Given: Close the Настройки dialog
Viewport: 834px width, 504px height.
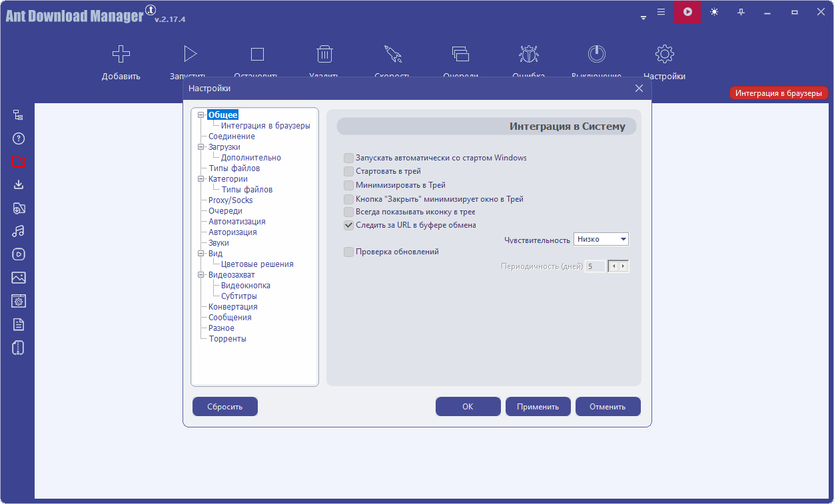Looking at the screenshot, I should [639, 89].
